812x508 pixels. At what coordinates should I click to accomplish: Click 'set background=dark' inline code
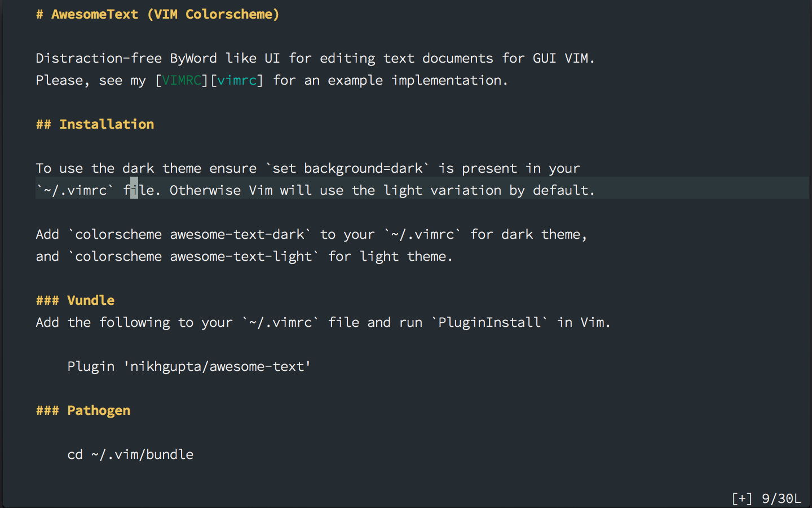(x=347, y=168)
